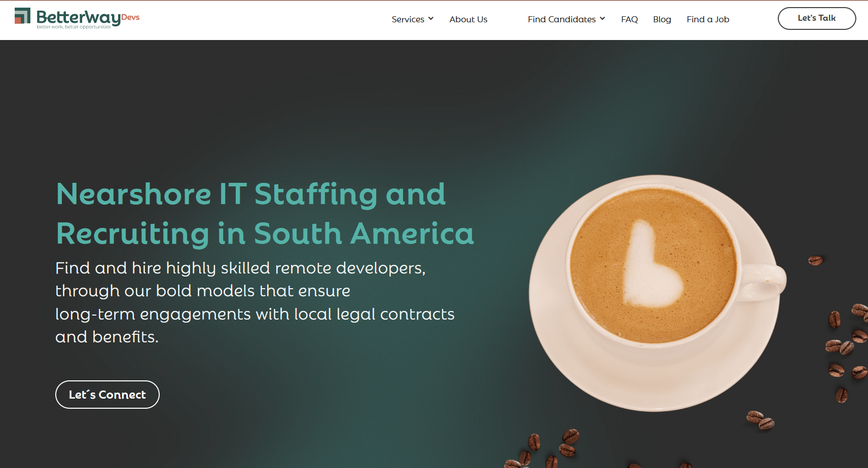Select the Find a Job link
Screen dimensions: 868x468
pyautogui.click(x=708, y=19)
